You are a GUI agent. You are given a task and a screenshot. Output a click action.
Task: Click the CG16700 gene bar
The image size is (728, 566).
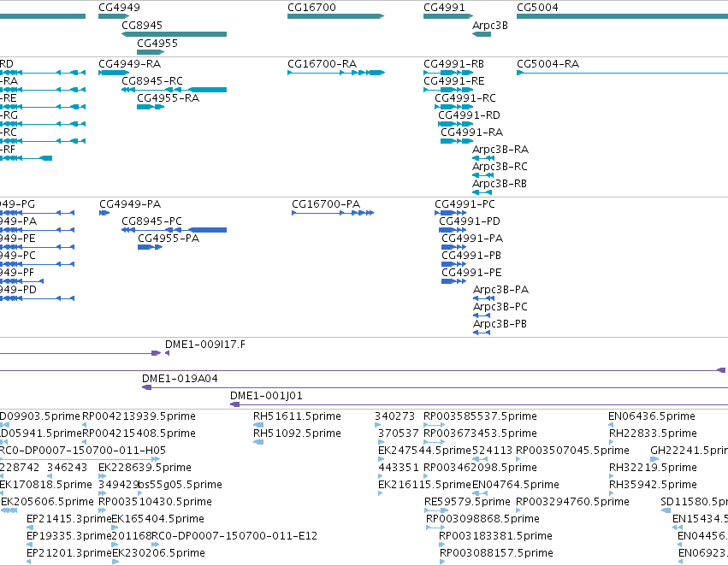[335, 16]
